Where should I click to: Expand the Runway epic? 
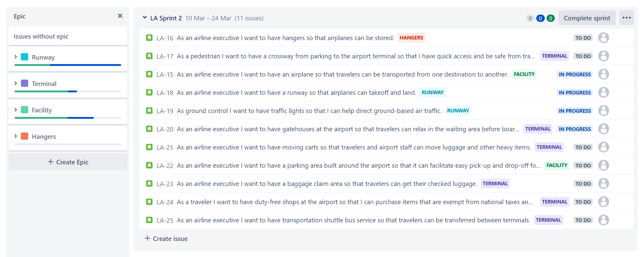16,57
